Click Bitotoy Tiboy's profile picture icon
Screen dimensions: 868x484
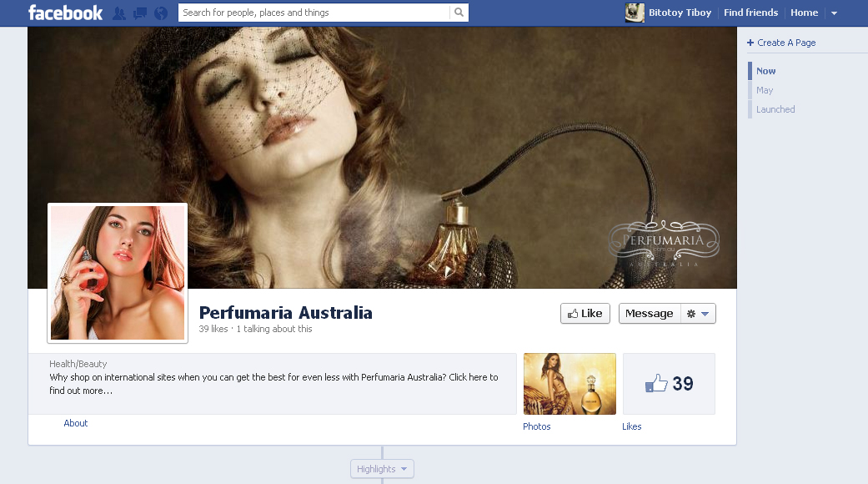635,13
